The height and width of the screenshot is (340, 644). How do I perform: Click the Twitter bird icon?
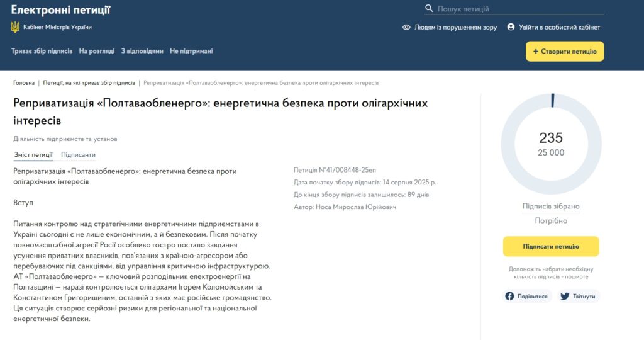click(565, 296)
